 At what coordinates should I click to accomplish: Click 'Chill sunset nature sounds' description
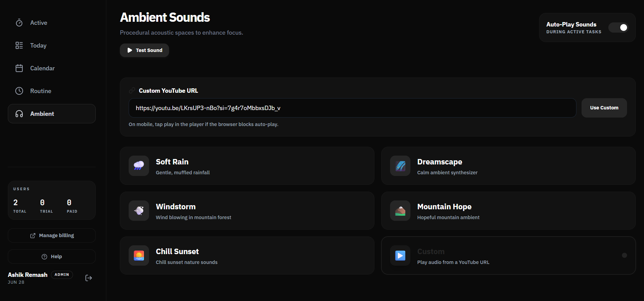pyautogui.click(x=187, y=262)
